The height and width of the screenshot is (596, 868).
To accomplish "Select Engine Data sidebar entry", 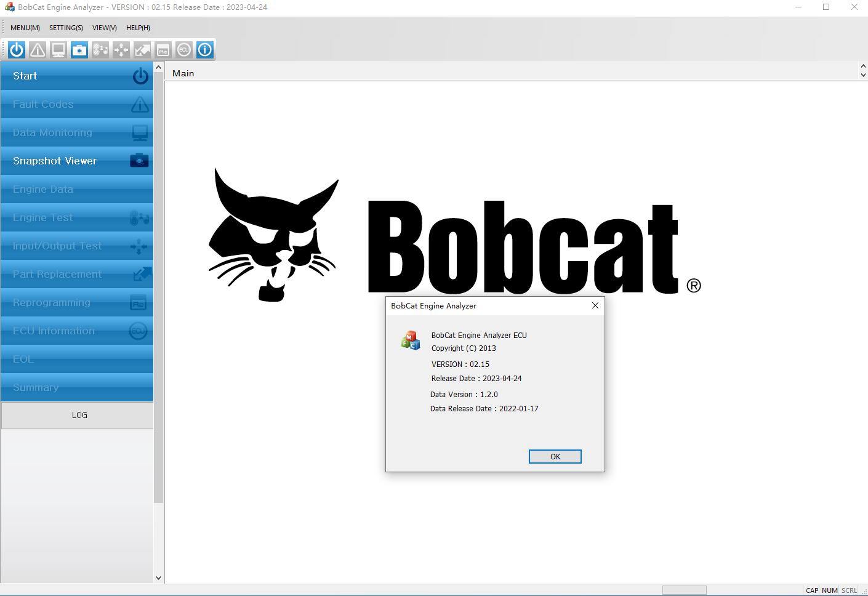I will point(77,189).
